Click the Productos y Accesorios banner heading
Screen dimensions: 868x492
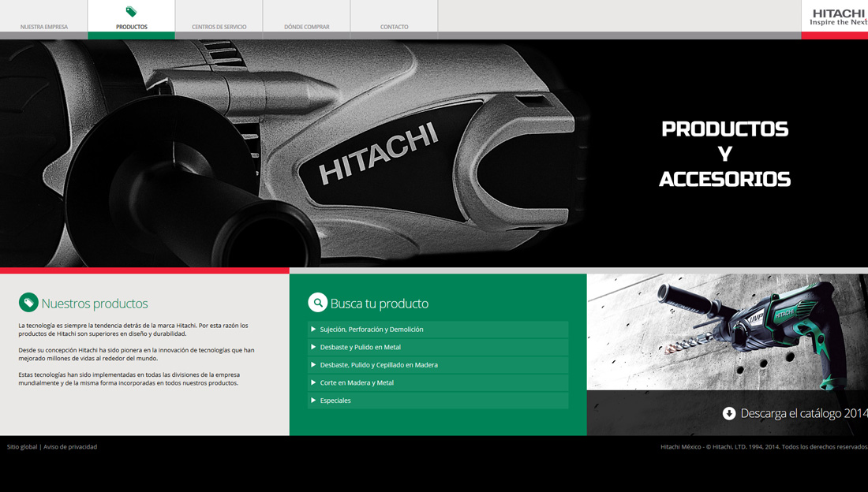click(x=724, y=154)
